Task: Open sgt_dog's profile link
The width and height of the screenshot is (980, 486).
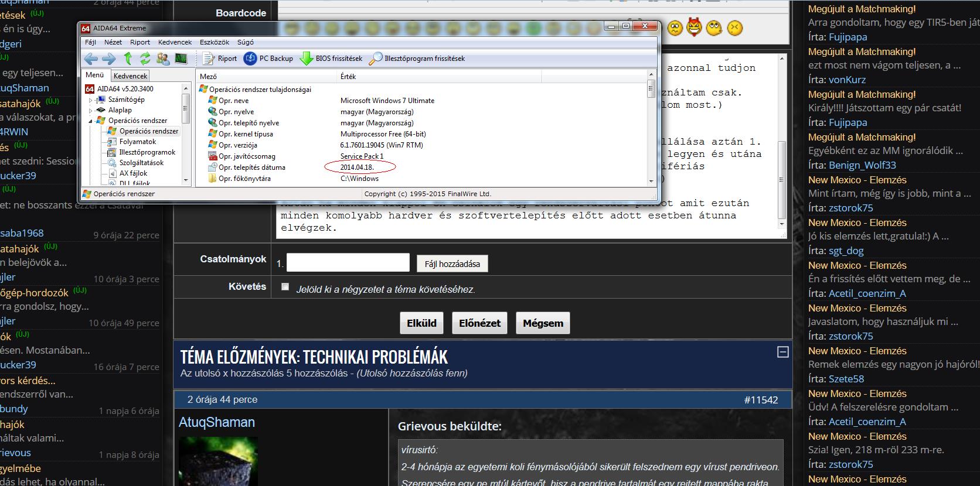Action: click(x=846, y=251)
